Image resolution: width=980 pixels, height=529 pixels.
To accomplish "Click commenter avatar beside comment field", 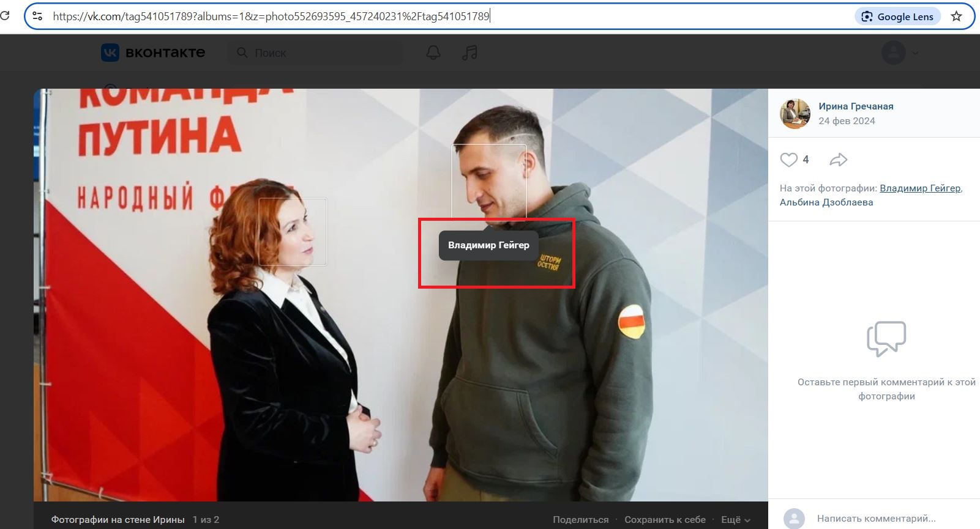I will point(794,519).
